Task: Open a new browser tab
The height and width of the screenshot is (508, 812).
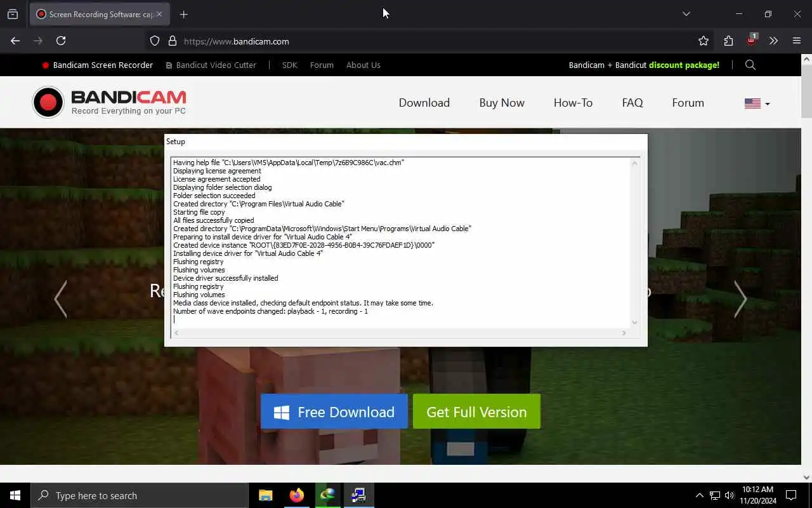Action: coord(184,14)
